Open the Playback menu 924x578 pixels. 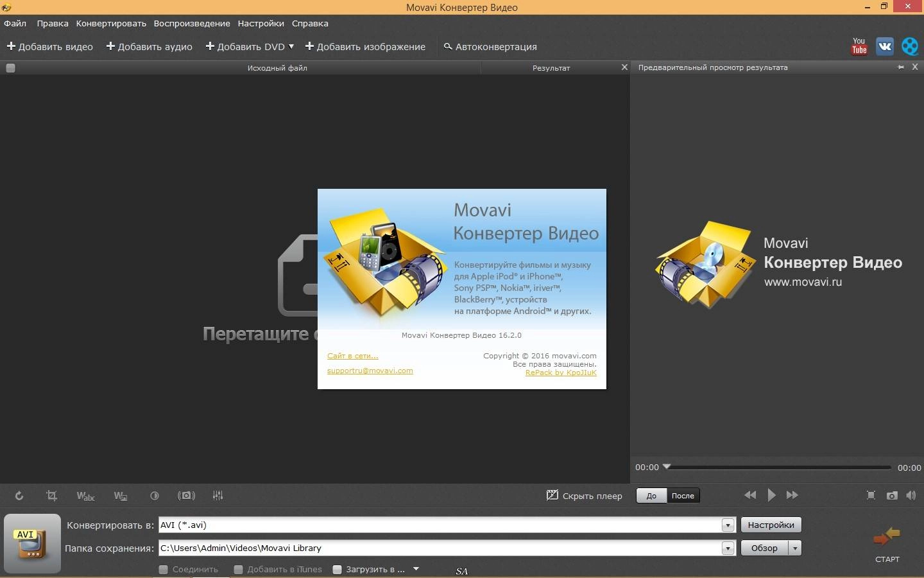coord(192,23)
